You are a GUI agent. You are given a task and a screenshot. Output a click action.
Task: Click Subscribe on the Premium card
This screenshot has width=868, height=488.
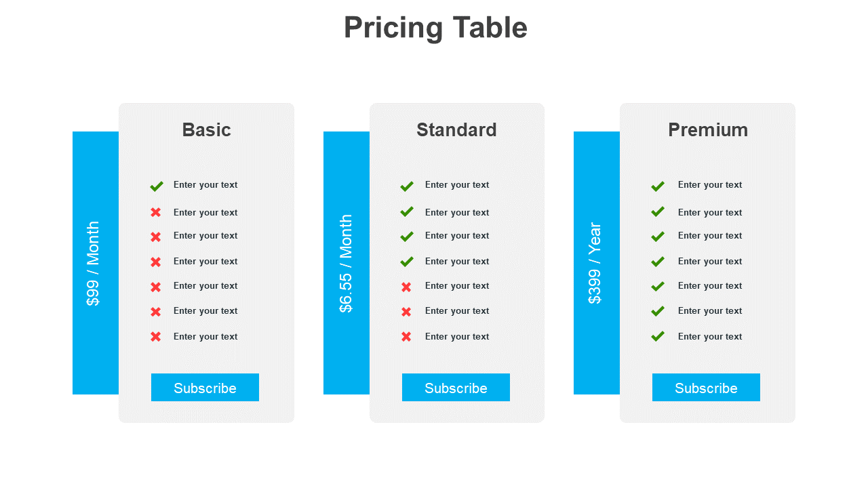pos(706,388)
